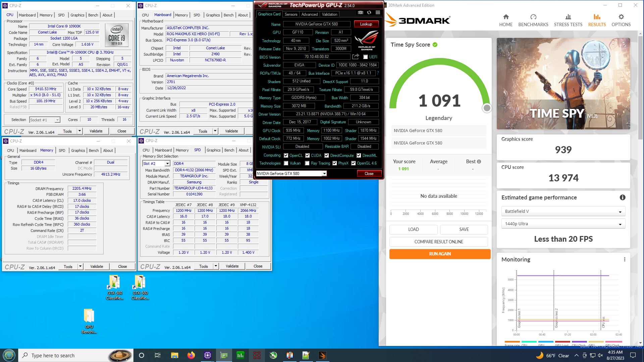Screen dimensions: 644x362
Task: Open the 3DMark OPTIONS gear
Action: coord(621,20)
